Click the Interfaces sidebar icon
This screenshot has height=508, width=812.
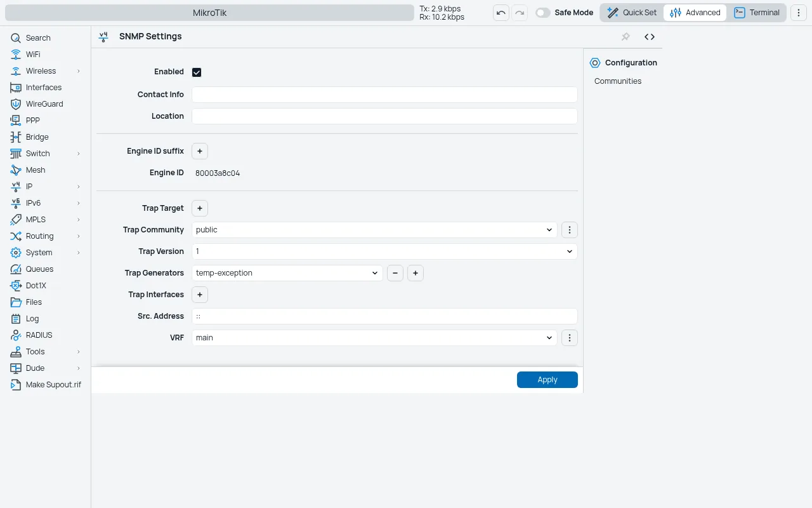pyautogui.click(x=16, y=88)
